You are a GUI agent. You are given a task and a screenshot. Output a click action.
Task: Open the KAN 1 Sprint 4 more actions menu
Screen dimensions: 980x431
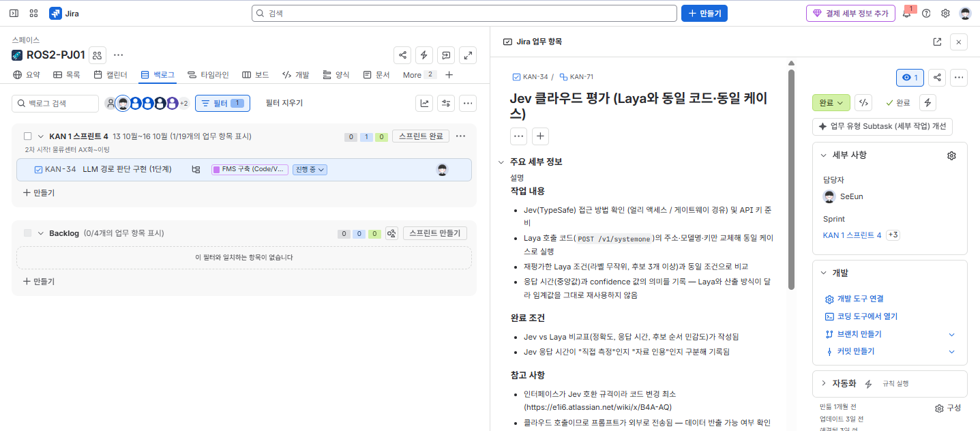click(x=461, y=136)
